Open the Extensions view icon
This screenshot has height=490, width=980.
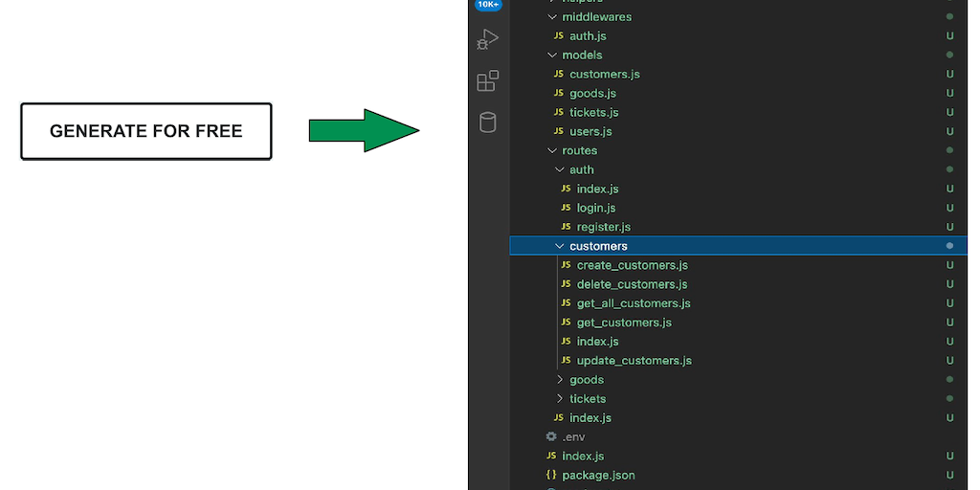click(488, 80)
